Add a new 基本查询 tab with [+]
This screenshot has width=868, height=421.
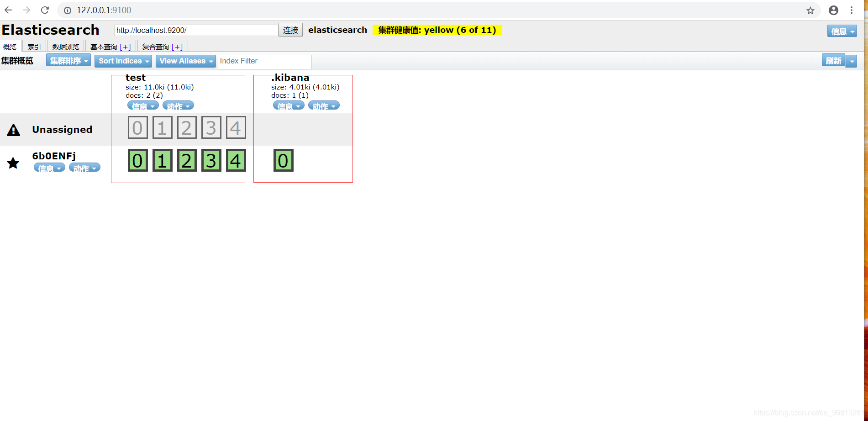point(125,47)
